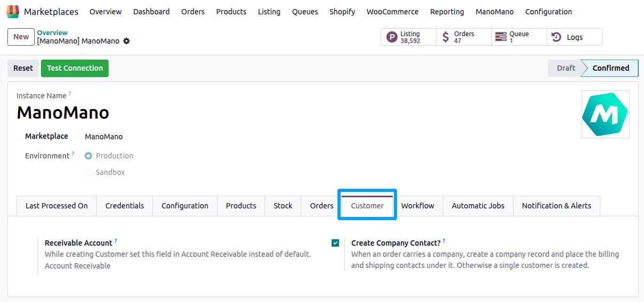The width and height of the screenshot is (644, 302).
Task: Click the New button
Action: tap(21, 37)
